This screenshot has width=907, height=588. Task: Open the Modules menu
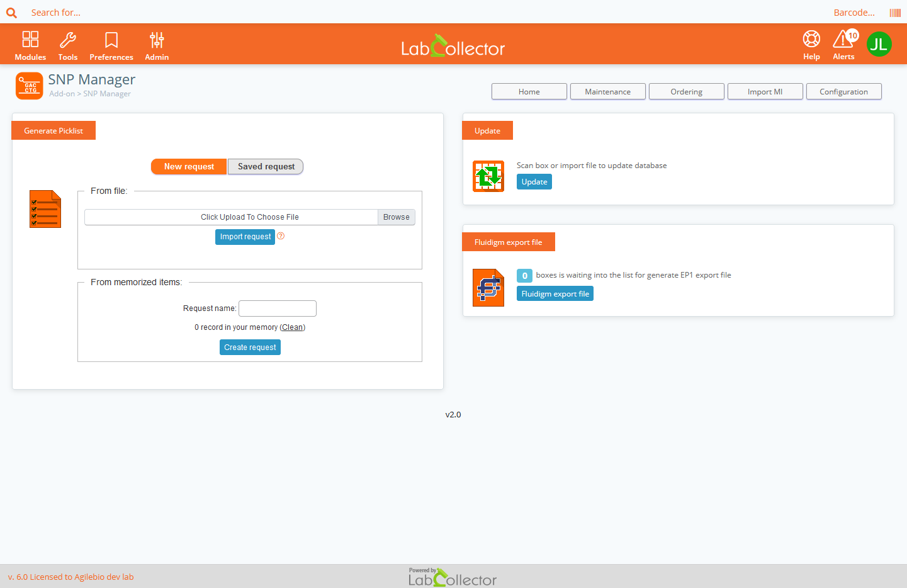point(30,46)
